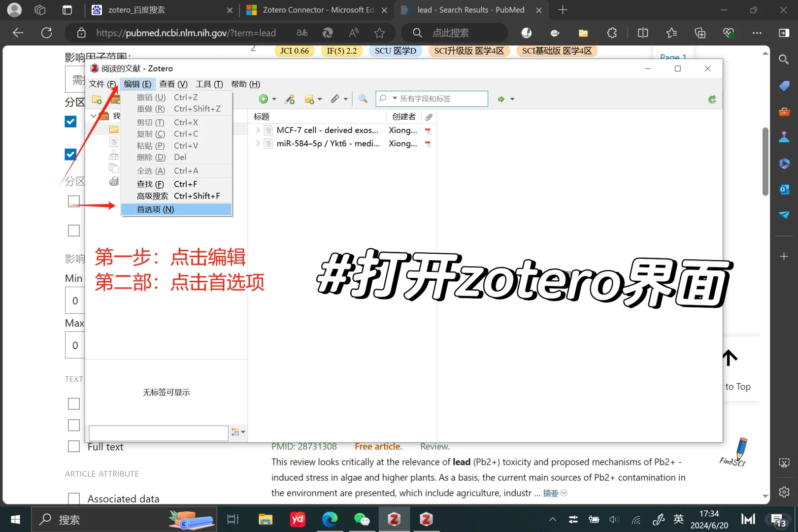Open Zotero from the taskbar
Image resolution: width=798 pixels, height=532 pixels.
click(394, 519)
